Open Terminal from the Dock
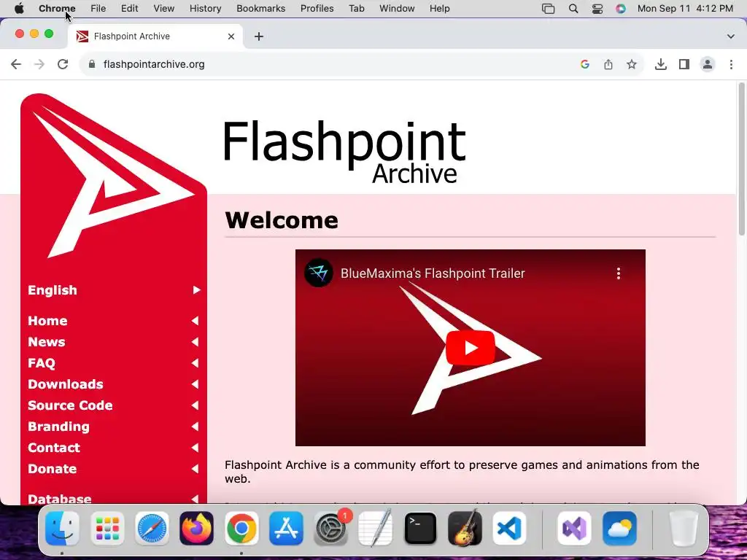747x560 pixels. click(420, 528)
